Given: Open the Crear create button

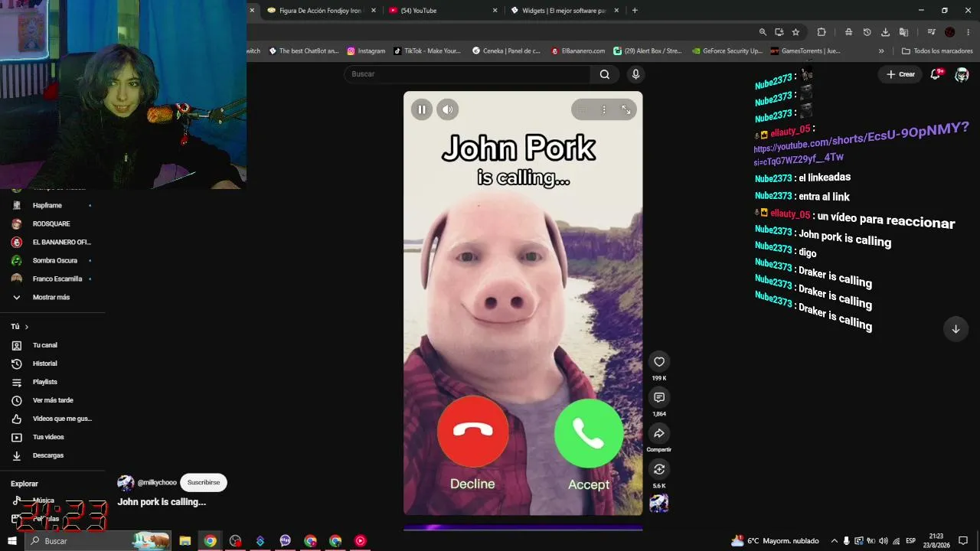Looking at the screenshot, I should tap(900, 74).
